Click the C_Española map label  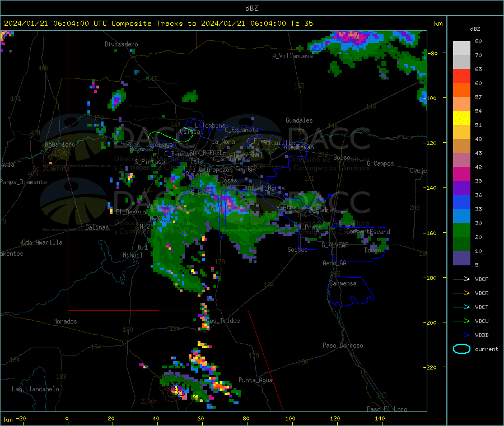point(241,130)
